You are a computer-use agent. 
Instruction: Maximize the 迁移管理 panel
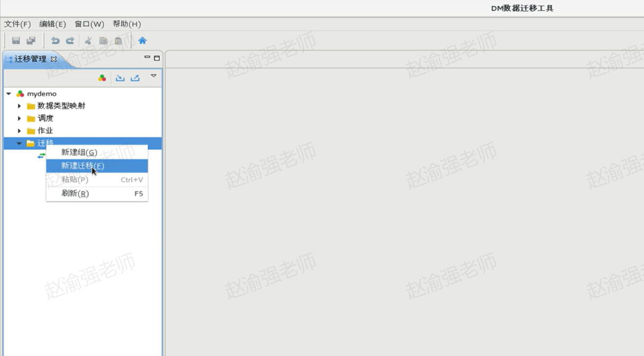[x=157, y=58]
